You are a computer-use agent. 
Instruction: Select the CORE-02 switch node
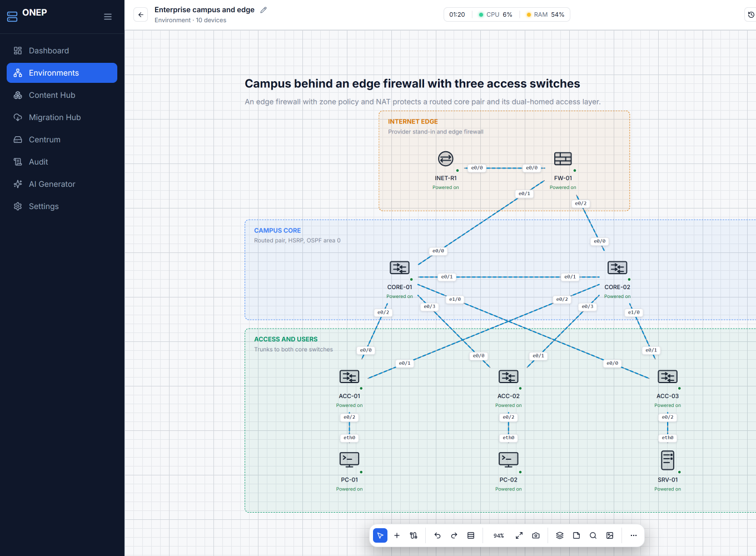click(x=618, y=268)
